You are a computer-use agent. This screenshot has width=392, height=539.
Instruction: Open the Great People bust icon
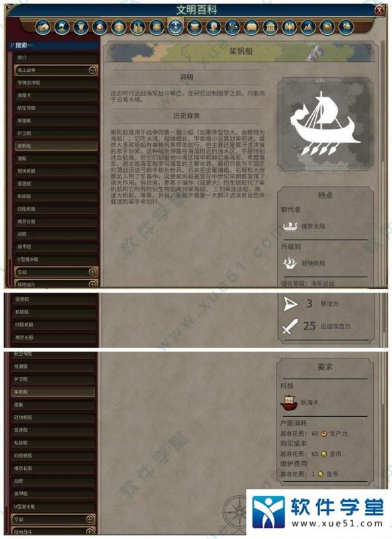[x=213, y=27]
